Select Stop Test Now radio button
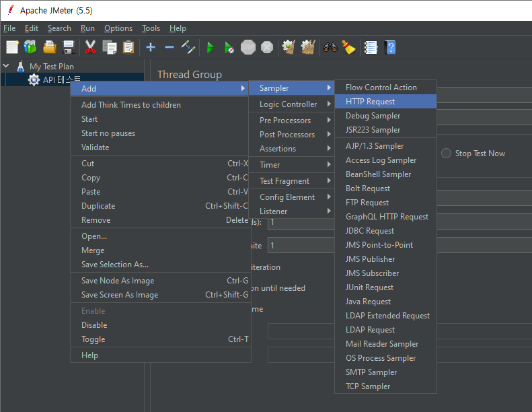532x412 pixels. 446,153
